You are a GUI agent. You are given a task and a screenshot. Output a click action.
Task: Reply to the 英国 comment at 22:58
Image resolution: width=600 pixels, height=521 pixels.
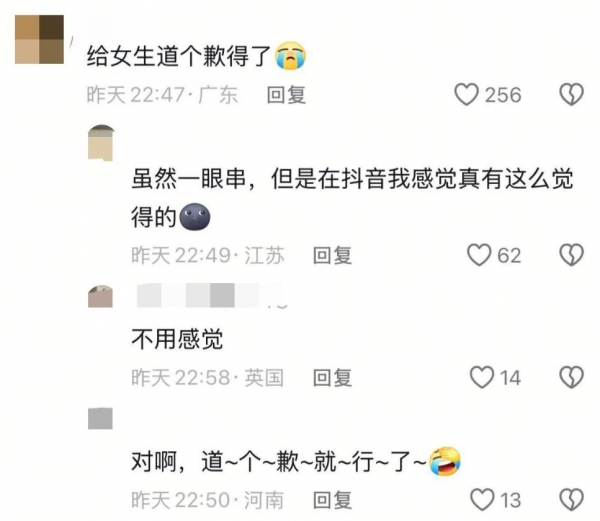pos(332,378)
